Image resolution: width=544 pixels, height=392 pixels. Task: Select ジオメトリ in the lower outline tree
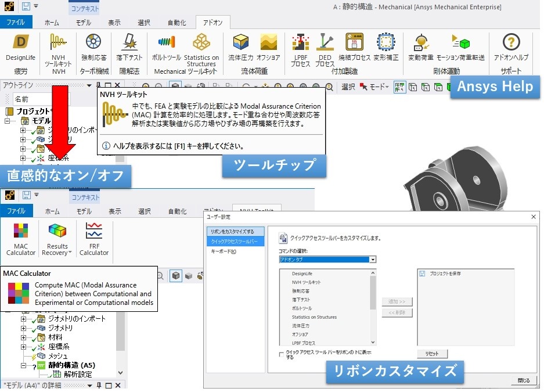[60, 328]
